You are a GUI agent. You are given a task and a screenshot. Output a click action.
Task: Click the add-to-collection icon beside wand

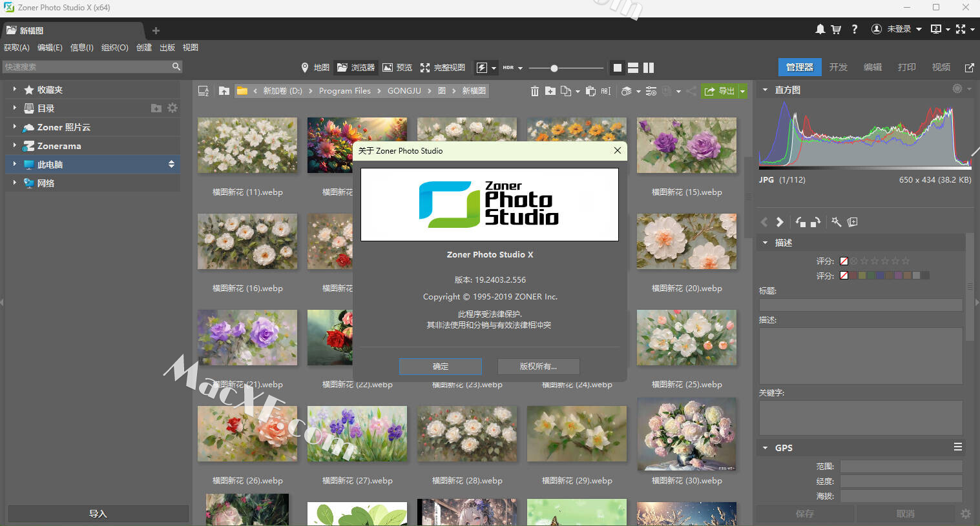[853, 222]
